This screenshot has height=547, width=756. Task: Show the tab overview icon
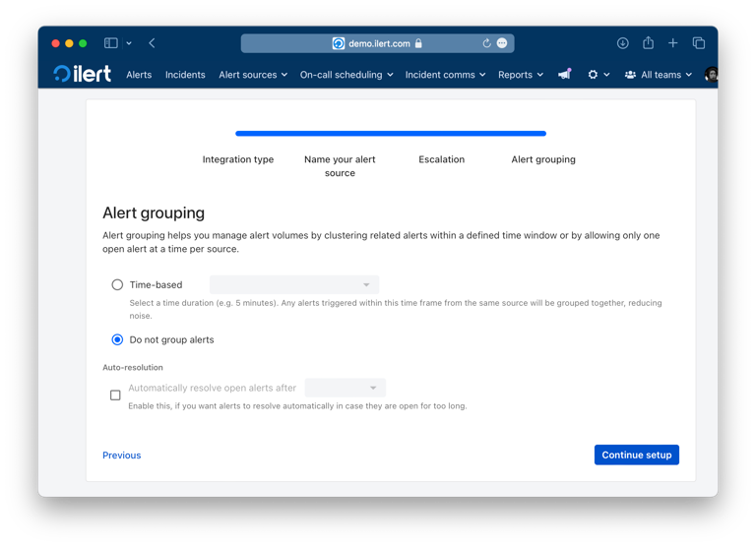pos(699,43)
